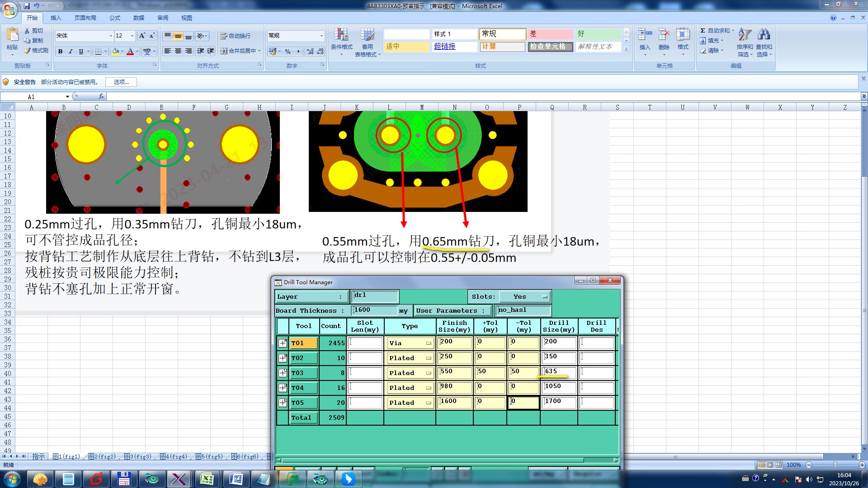The height and width of the screenshot is (488, 868).
Task: Toggle bold formatting button
Action: [60, 52]
